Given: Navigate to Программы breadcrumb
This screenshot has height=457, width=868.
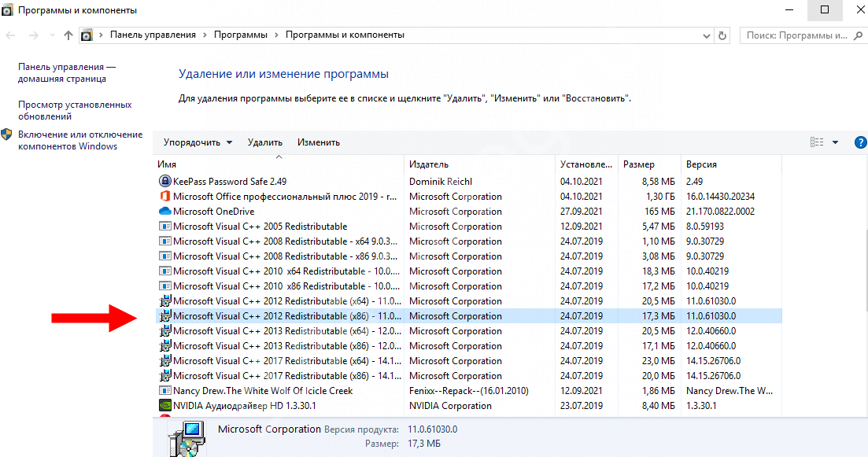Looking at the screenshot, I should [x=241, y=35].
